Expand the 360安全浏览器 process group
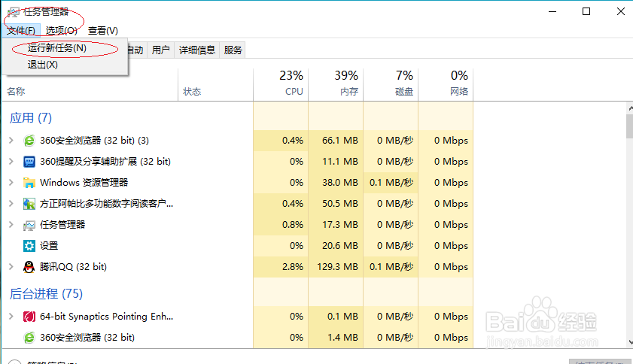 [x=11, y=141]
